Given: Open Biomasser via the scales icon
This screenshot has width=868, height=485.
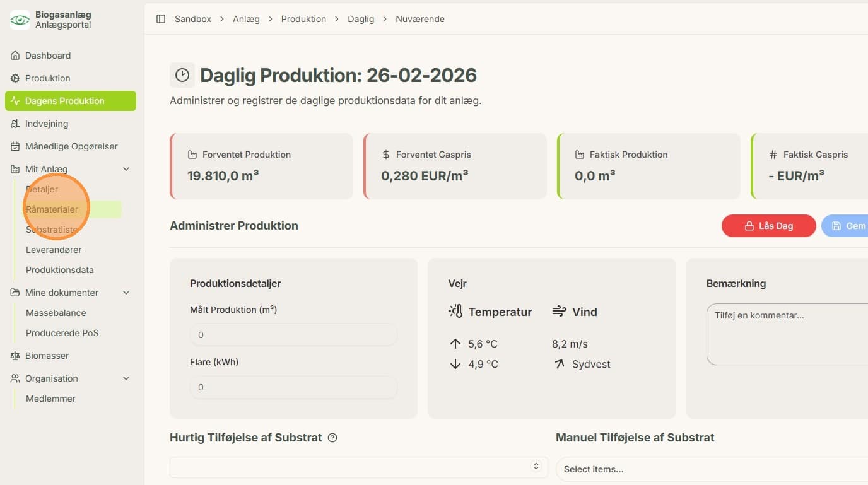Looking at the screenshot, I should coord(15,356).
